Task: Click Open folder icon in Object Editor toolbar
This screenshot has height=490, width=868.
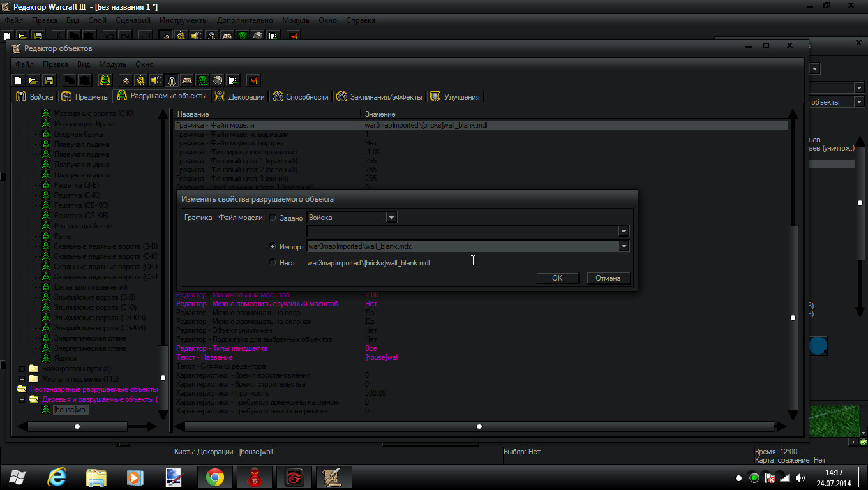Action: pyautogui.click(x=34, y=80)
